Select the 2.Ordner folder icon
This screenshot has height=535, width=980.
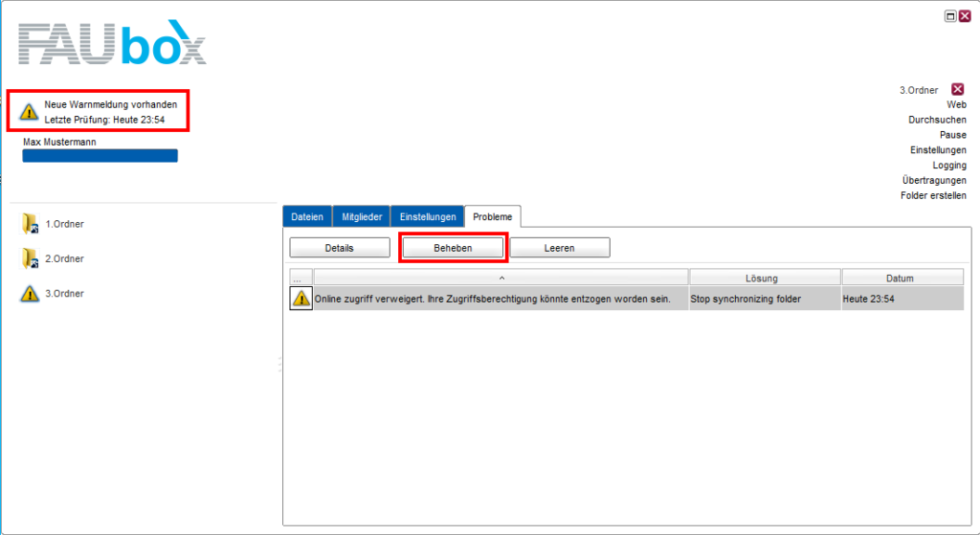30,258
